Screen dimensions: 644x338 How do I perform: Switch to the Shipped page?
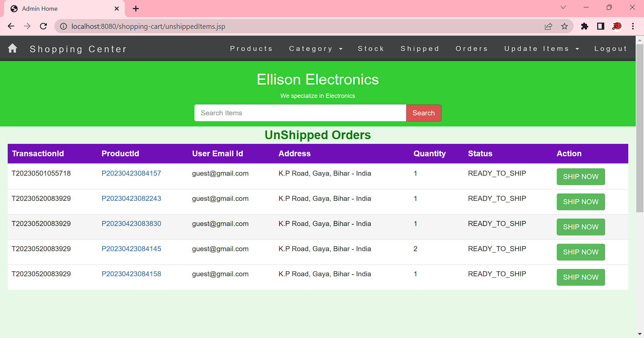click(420, 49)
